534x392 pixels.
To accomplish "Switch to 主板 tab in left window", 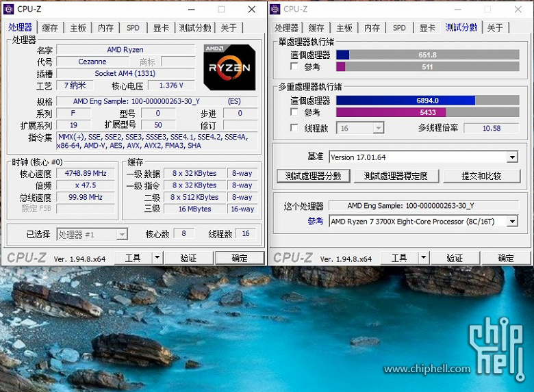I will tap(78, 27).
